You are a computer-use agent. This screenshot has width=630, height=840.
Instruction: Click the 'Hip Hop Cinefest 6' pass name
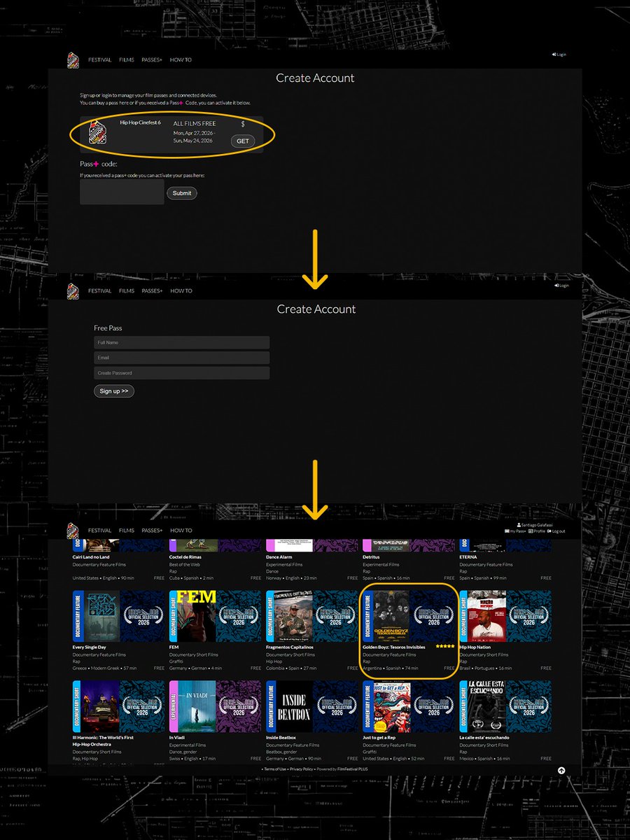pyautogui.click(x=140, y=122)
